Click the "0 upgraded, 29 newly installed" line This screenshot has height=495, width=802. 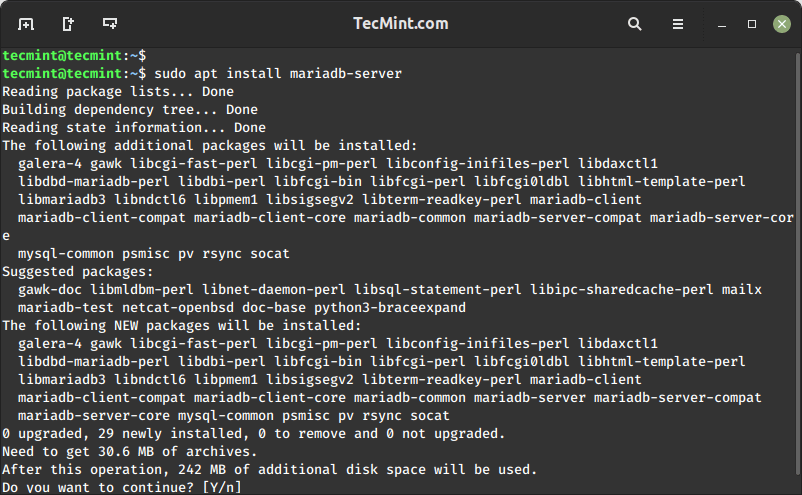pyautogui.click(x=253, y=434)
